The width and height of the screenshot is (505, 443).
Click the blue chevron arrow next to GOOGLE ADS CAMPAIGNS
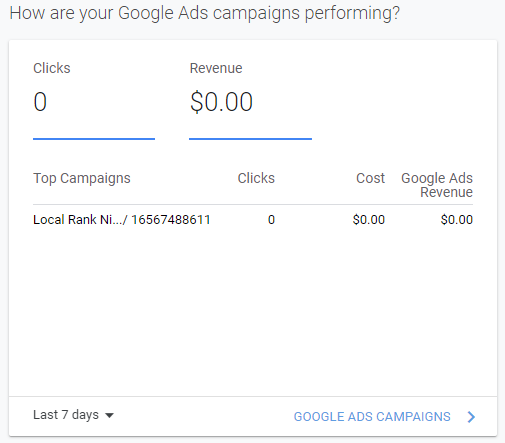point(471,417)
